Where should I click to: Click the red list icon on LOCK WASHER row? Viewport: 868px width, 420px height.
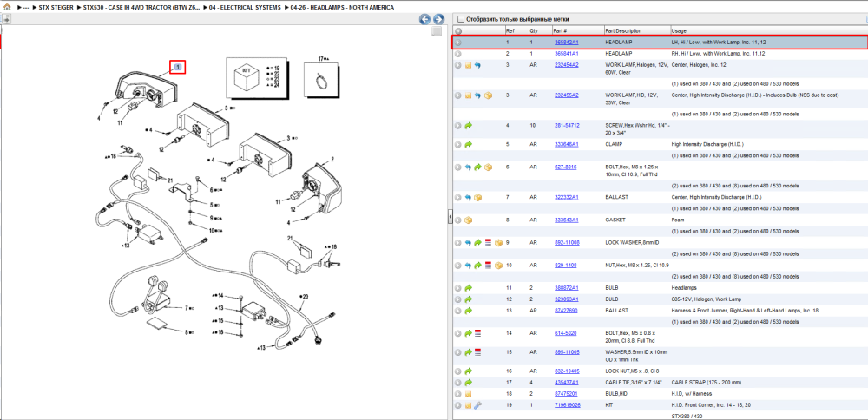pos(488,243)
